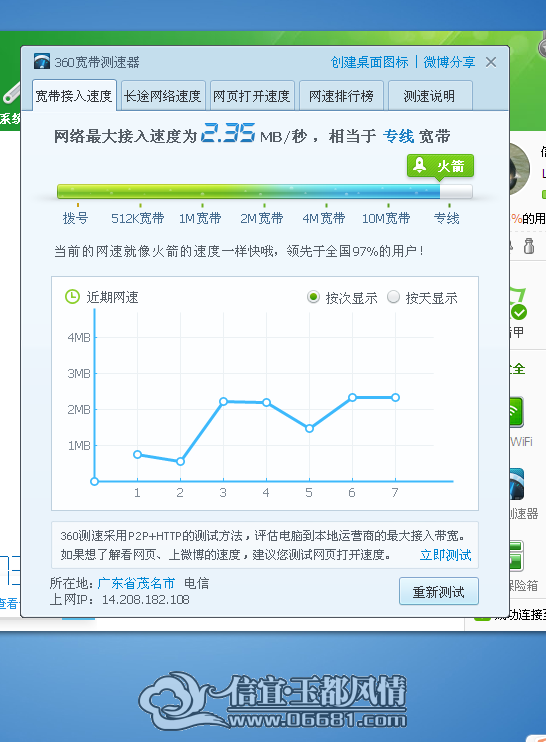546x742 pixels.
Task: Select the 按次显示 radio button
Action: point(313,297)
